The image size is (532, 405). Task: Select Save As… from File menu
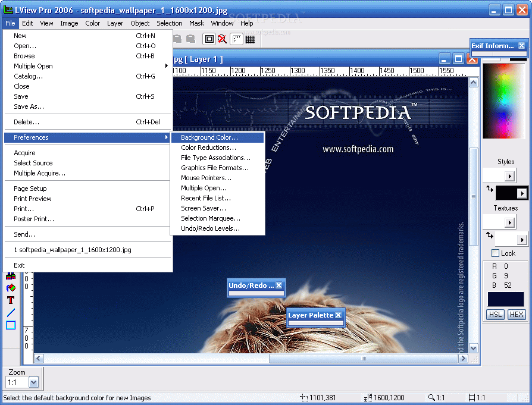pyautogui.click(x=88, y=106)
